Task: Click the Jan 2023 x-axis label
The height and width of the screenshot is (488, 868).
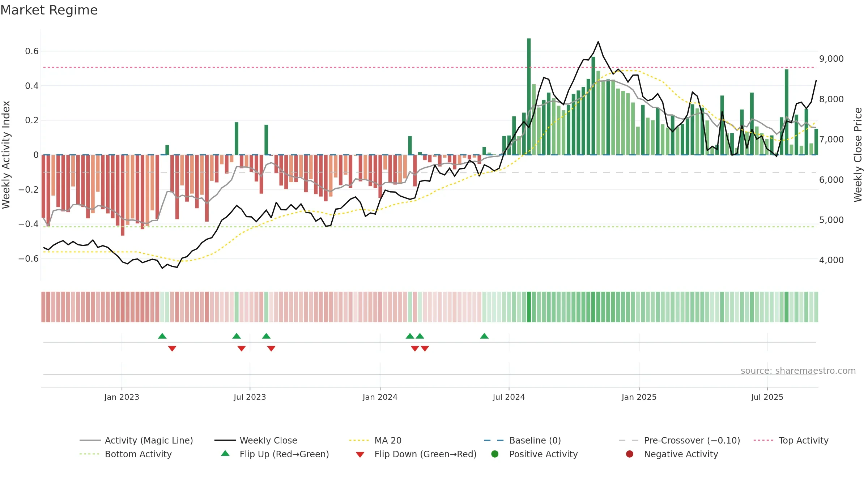Action: (x=122, y=397)
